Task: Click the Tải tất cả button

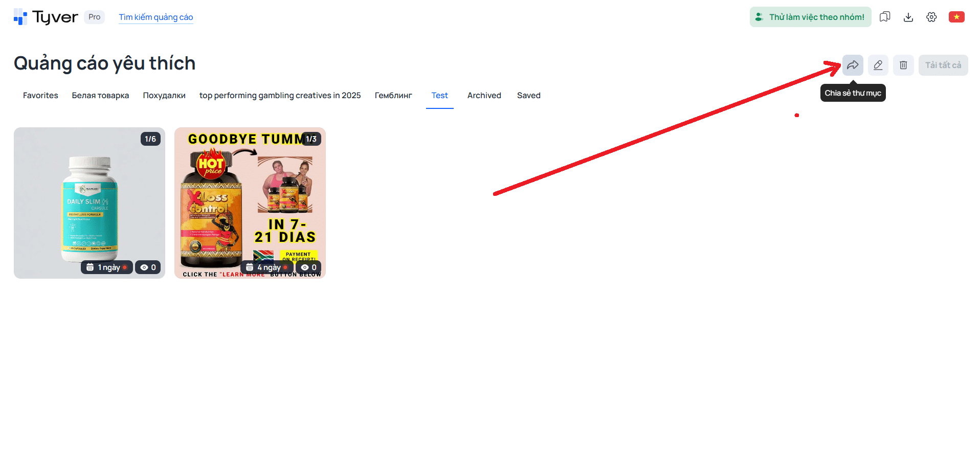Action: point(943,65)
